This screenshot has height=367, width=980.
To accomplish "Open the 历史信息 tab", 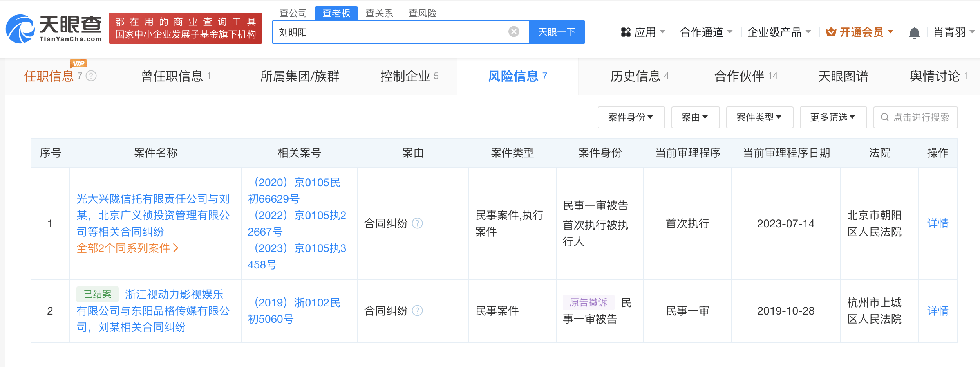I will [639, 76].
